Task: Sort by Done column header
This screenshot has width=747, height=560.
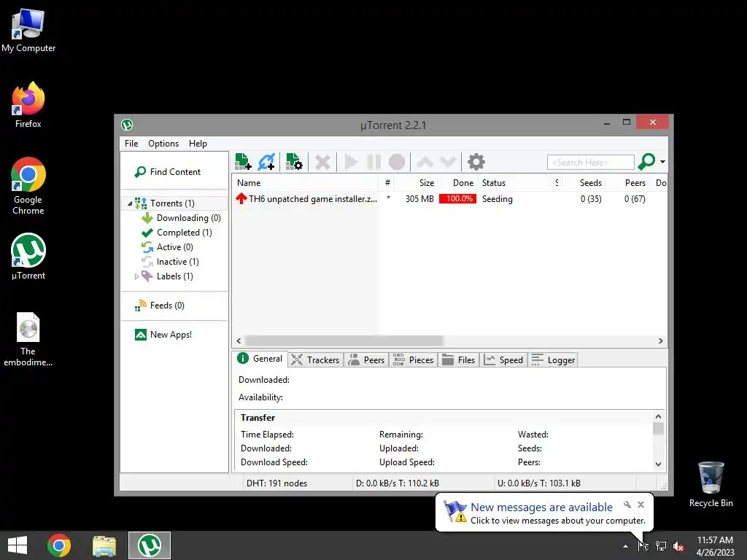Action: click(x=458, y=183)
